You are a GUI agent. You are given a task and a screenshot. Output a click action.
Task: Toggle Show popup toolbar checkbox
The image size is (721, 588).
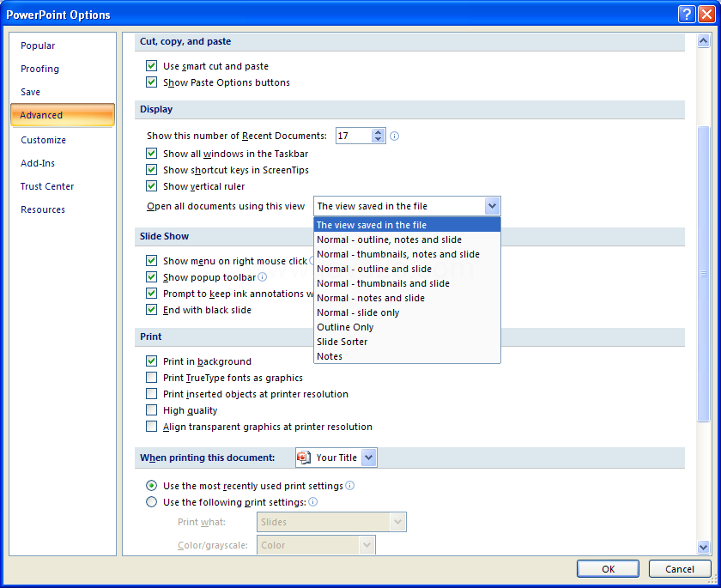151,277
